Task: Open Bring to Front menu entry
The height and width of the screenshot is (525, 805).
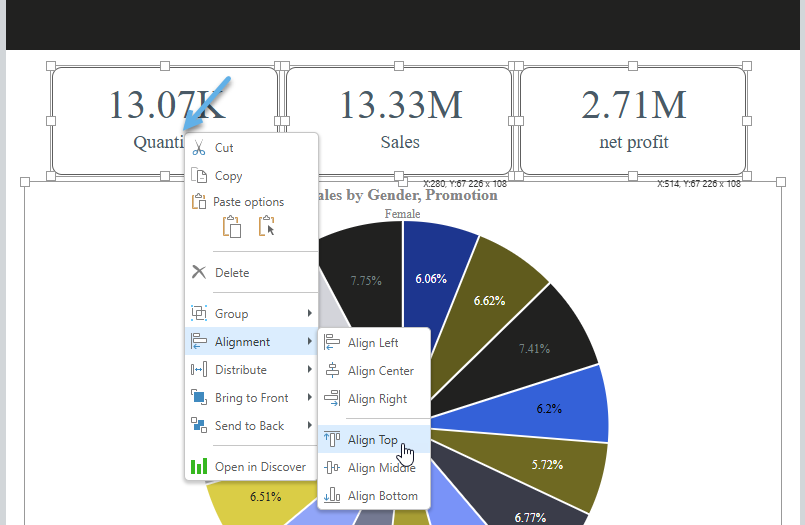Action: coord(252,398)
